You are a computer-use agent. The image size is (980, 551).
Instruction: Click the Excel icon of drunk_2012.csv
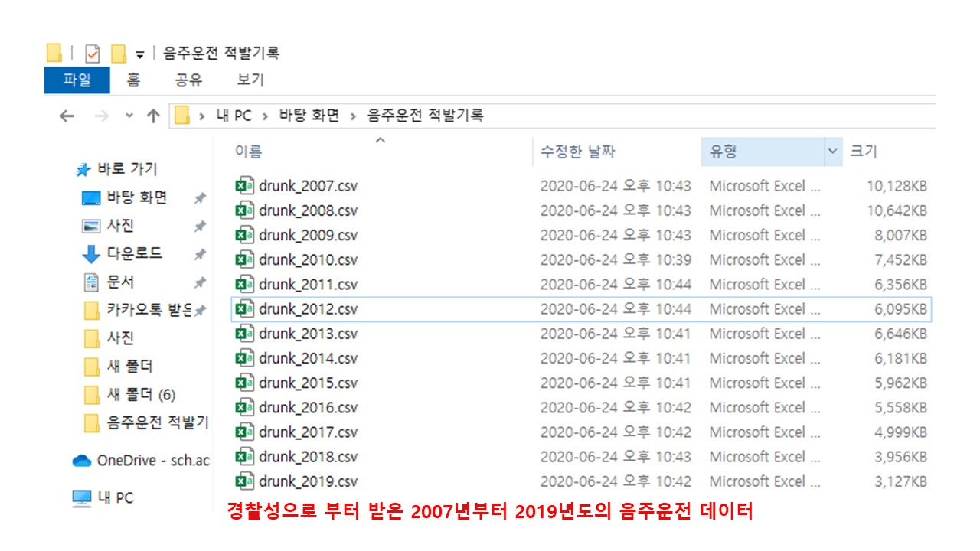click(244, 308)
